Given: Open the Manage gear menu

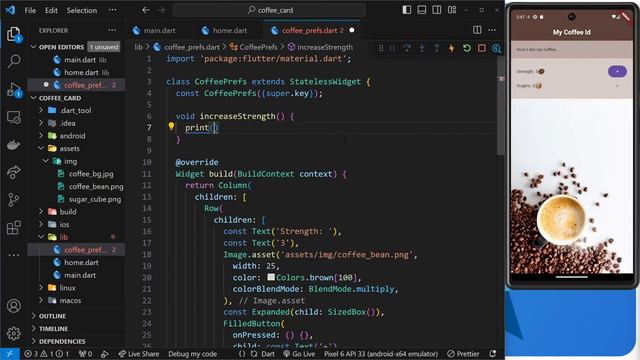Looking at the screenshot, I should pyautogui.click(x=14, y=333).
